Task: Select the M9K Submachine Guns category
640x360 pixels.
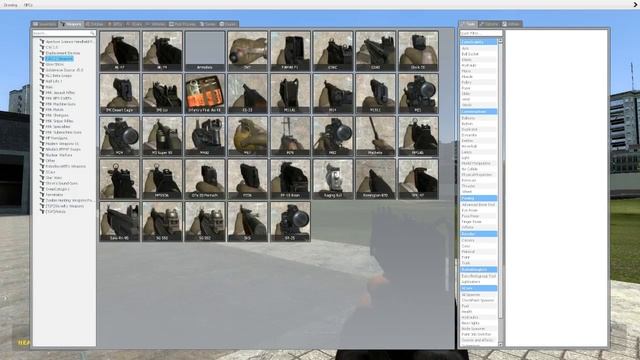Action: [x=63, y=132]
